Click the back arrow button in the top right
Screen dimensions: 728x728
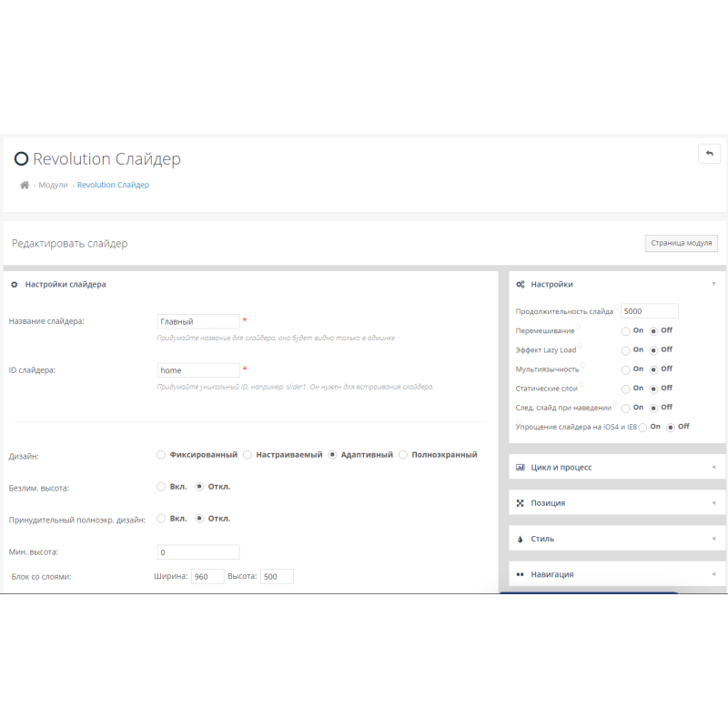pyautogui.click(x=709, y=154)
